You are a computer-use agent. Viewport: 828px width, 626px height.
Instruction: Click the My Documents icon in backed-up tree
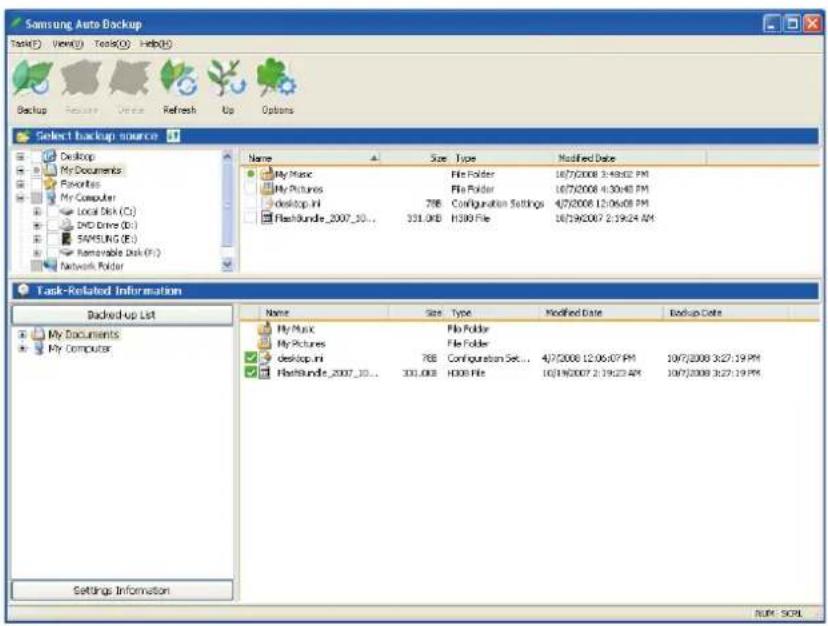pos(38,334)
